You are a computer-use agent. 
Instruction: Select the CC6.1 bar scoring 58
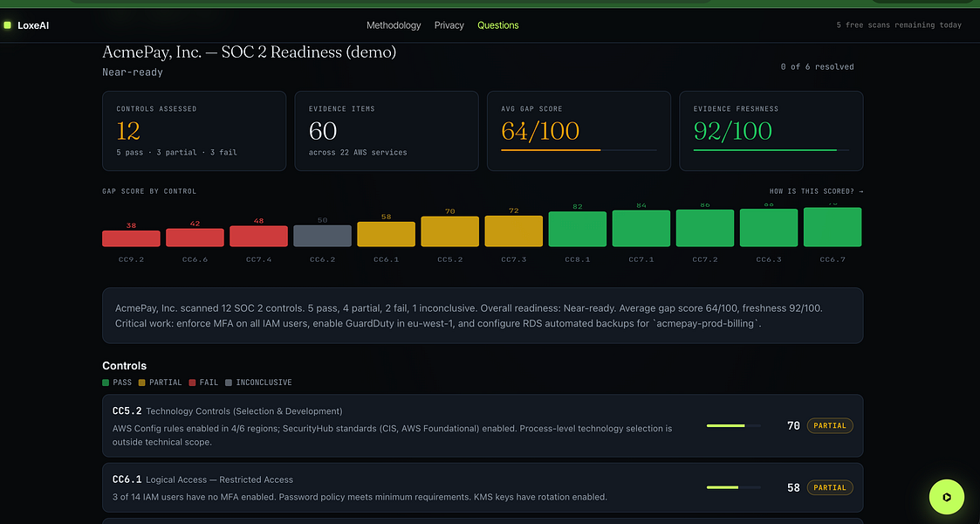[387, 234]
